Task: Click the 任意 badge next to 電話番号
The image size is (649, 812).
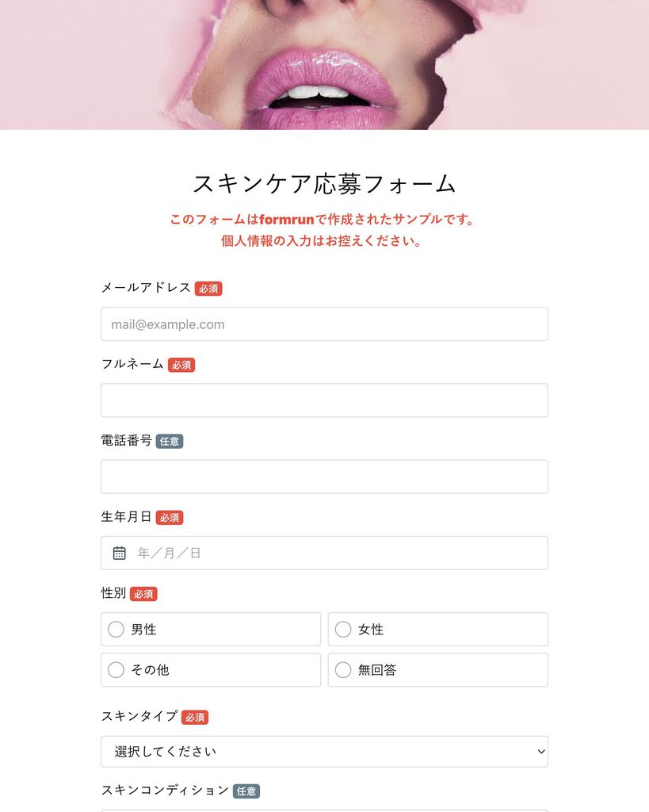Action: [170, 441]
